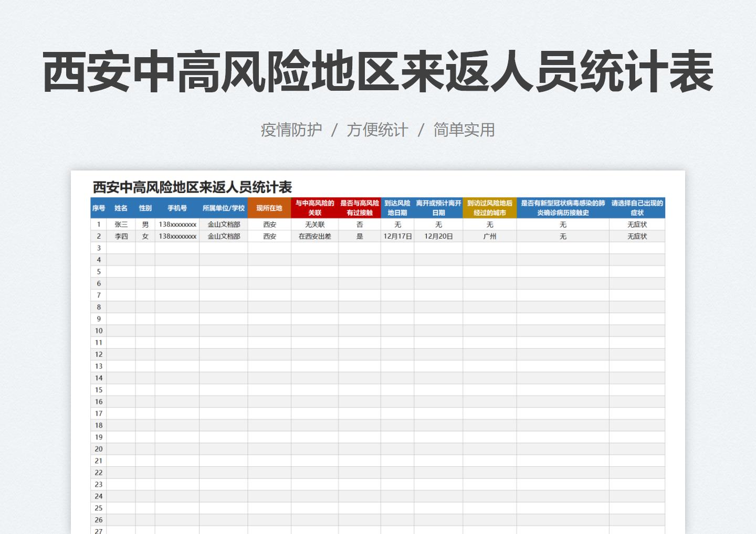Viewport: 756px width, 534px height.
Task: Select the 在西安出差 cell
Action: point(314,236)
